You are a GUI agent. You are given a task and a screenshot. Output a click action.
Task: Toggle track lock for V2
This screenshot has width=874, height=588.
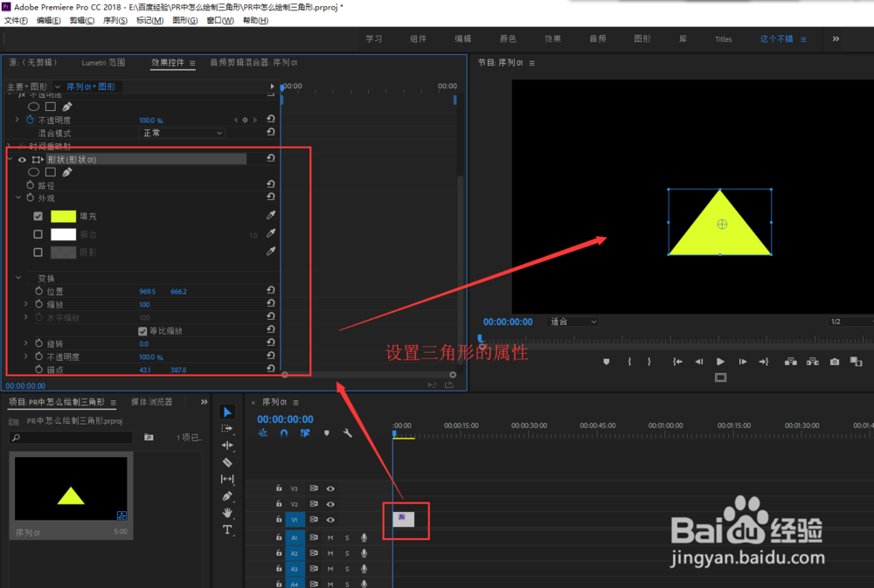click(x=279, y=504)
